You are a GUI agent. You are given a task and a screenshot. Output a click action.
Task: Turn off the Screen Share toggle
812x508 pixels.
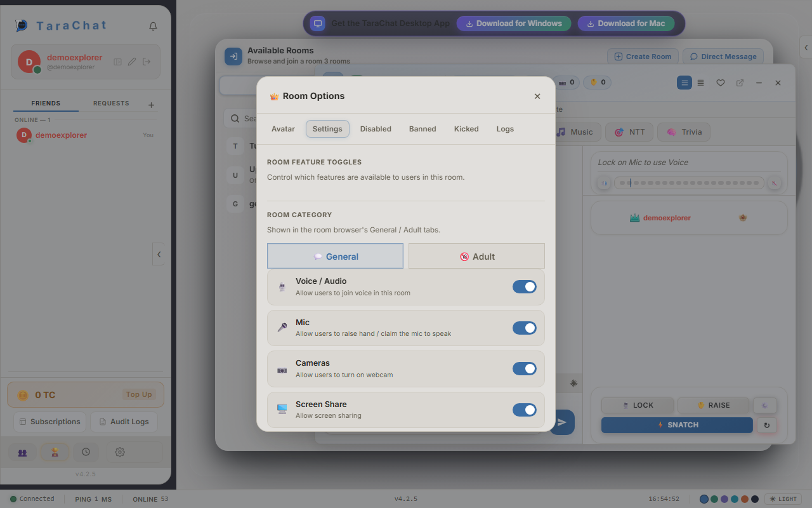pos(525,410)
